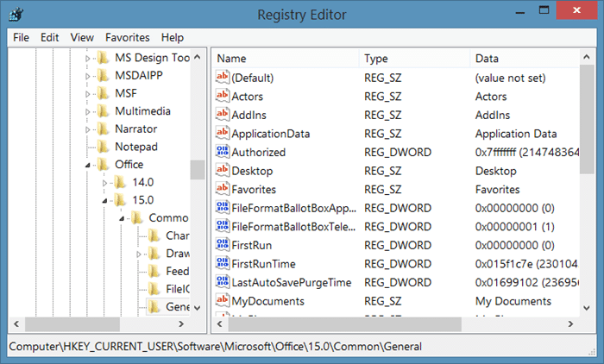Image resolution: width=604 pixels, height=364 pixels.
Task: Select the MyDocuments string value icon
Action: pos(221,301)
